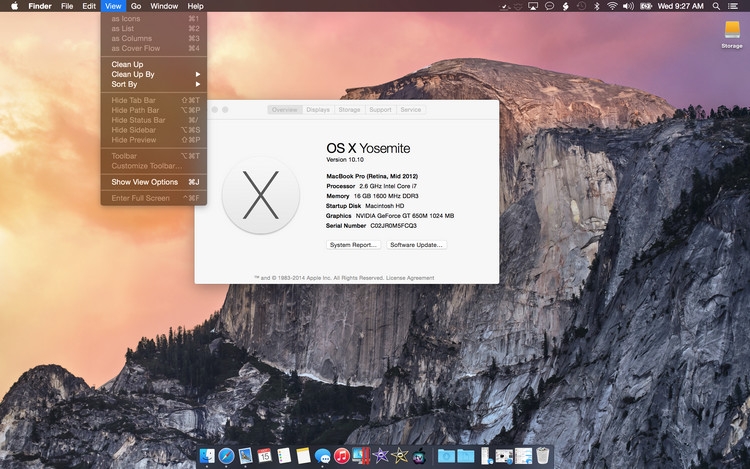This screenshot has height=469, width=750.
Task: Open the Edit menu
Action: coord(89,6)
